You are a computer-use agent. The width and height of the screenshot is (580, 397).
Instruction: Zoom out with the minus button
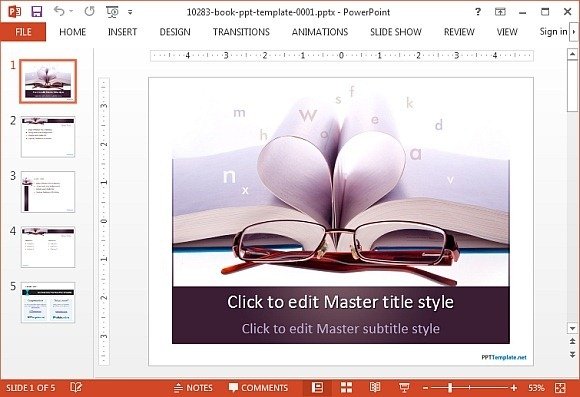pos(425,388)
